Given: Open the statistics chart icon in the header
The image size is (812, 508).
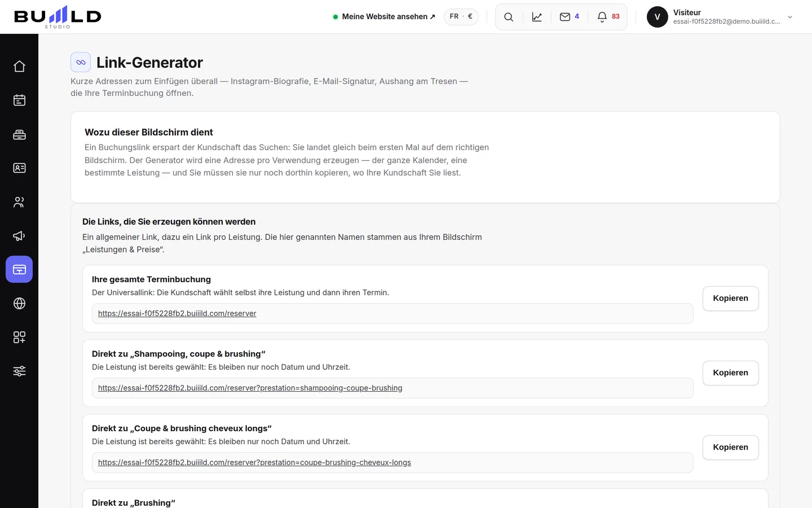Looking at the screenshot, I should (537, 17).
